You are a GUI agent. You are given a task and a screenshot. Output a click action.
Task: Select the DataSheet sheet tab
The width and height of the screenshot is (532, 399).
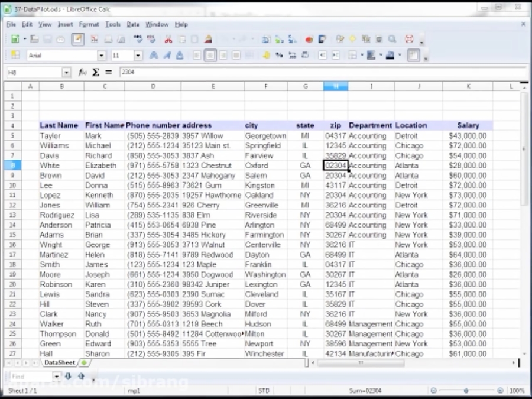(59, 362)
